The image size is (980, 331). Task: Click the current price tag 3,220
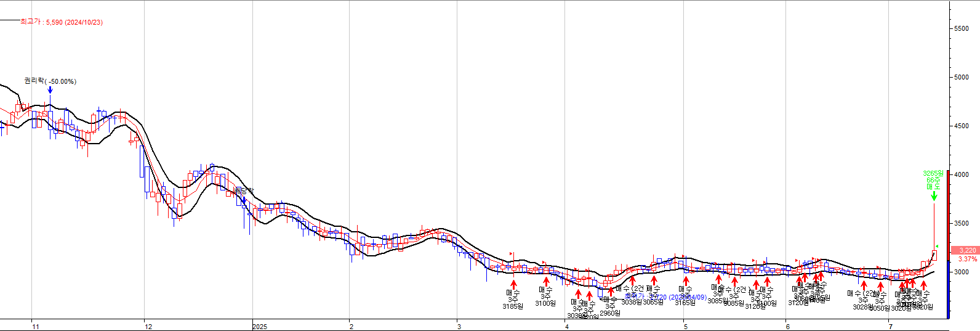pyautogui.click(x=965, y=250)
